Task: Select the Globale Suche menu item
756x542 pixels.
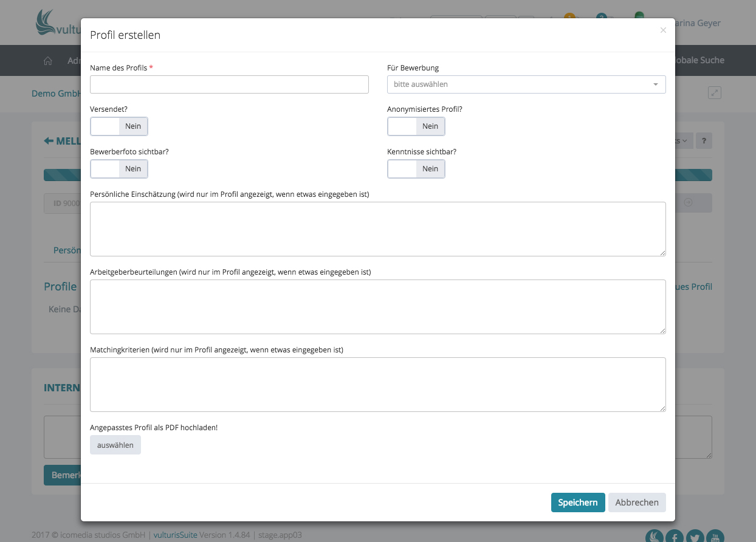Action: 699,60
